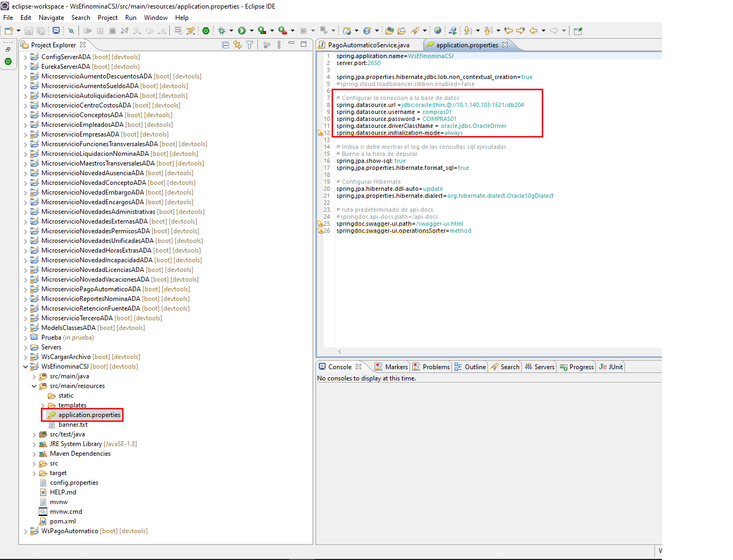The width and height of the screenshot is (733, 560).
Task: Select pom.xml in the project tree
Action: click(62, 521)
